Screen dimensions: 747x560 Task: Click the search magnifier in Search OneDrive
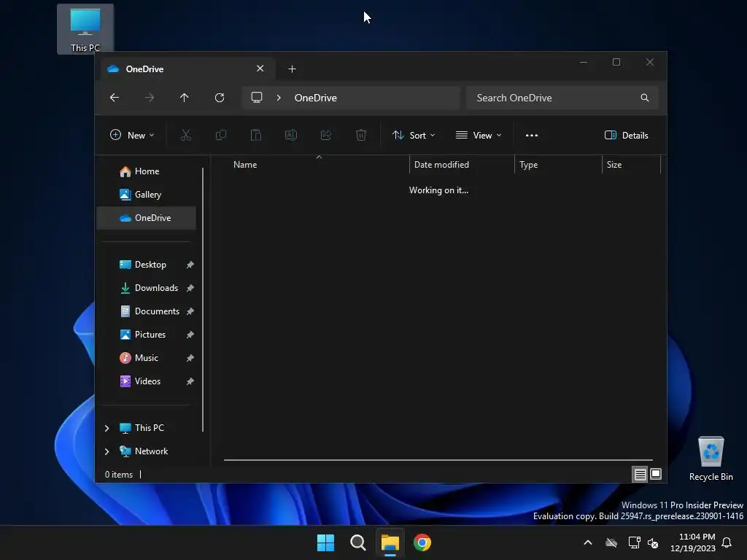(645, 98)
